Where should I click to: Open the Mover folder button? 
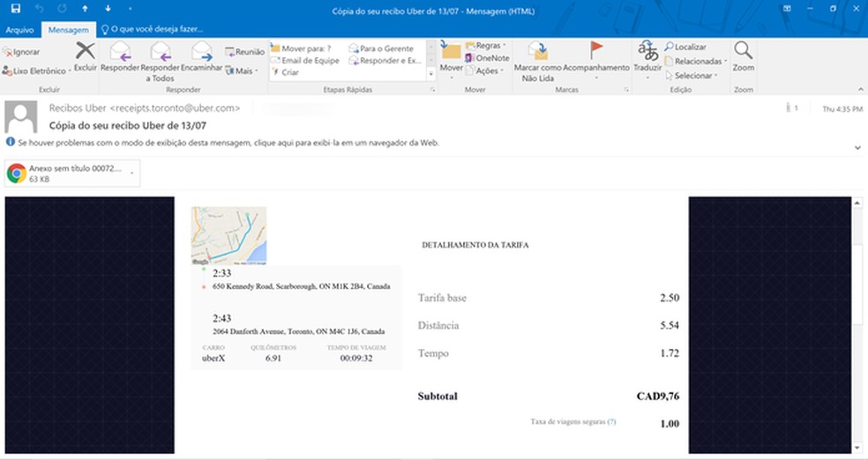coord(451,60)
